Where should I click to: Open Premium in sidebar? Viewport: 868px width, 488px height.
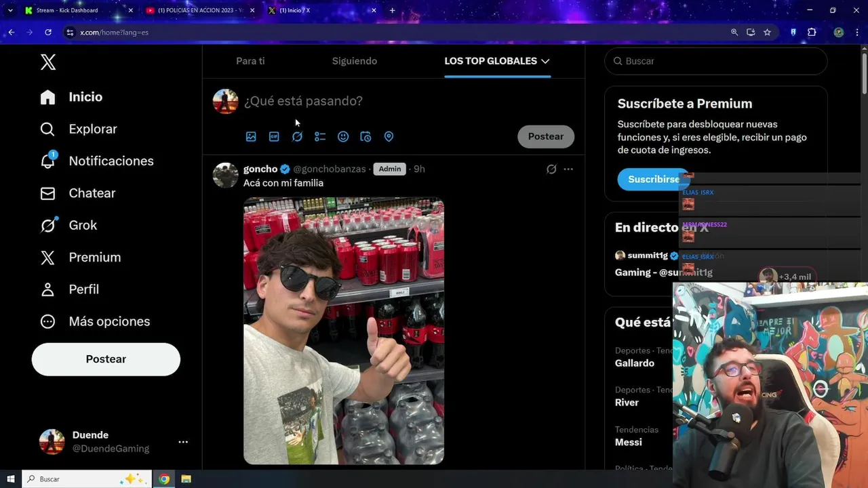click(80, 257)
